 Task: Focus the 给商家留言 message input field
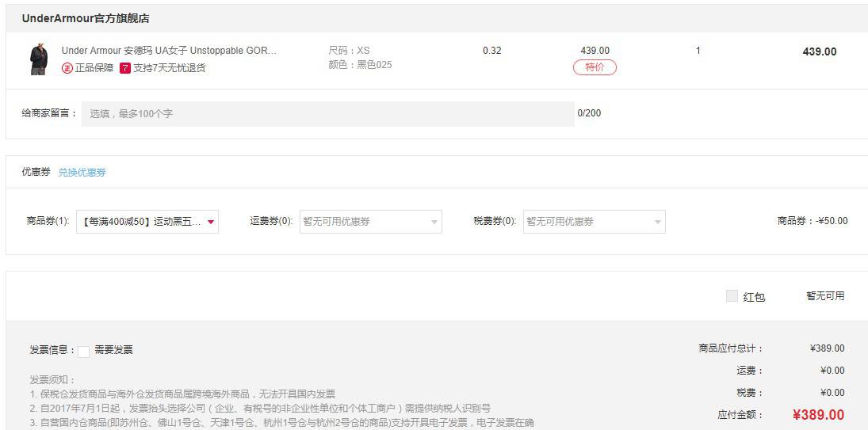click(327, 114)
